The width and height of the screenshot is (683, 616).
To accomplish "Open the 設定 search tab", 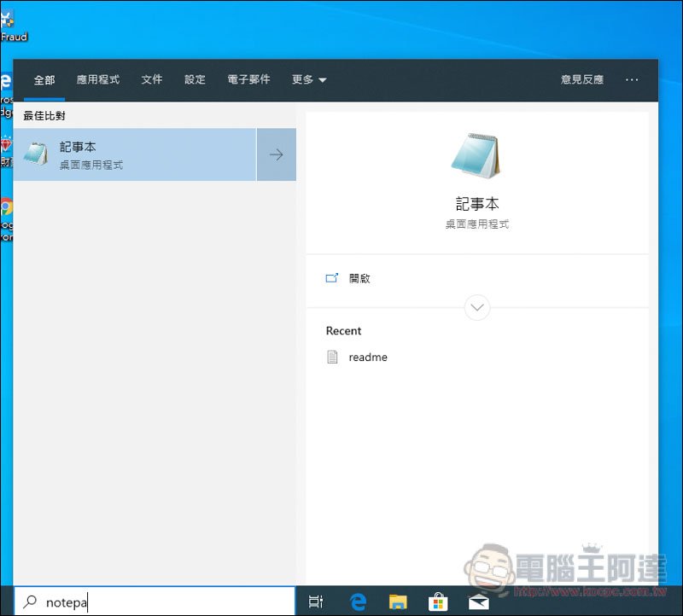I will point(195,79).
